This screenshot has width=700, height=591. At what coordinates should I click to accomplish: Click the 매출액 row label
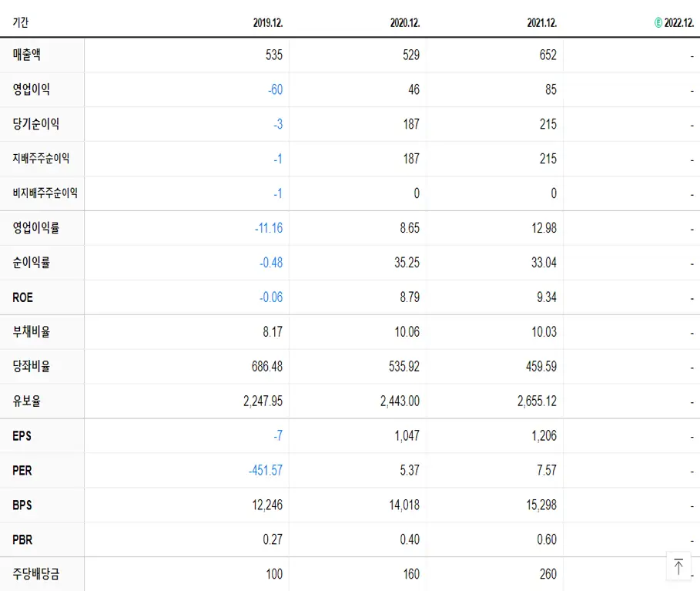click(27, 55)
